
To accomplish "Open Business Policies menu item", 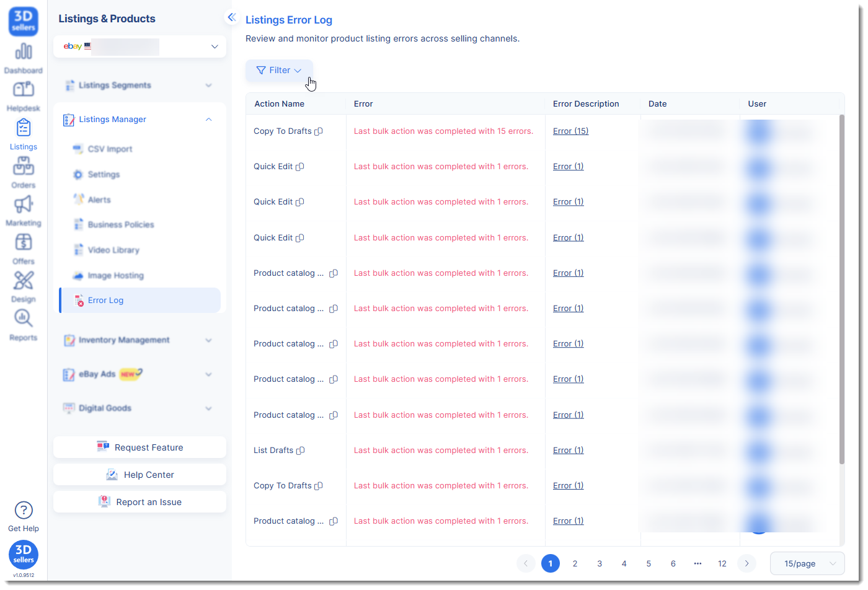I will (x=140, y=224).
